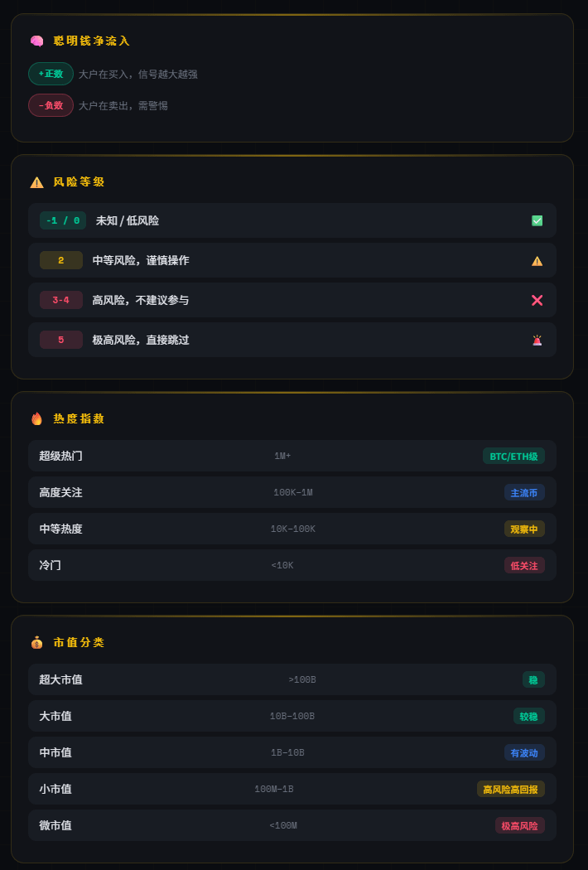Viewport: 588px width, 870px height.
Task: Click the 高风险高回报 tag in the 小市值 row
Action: 510,789
